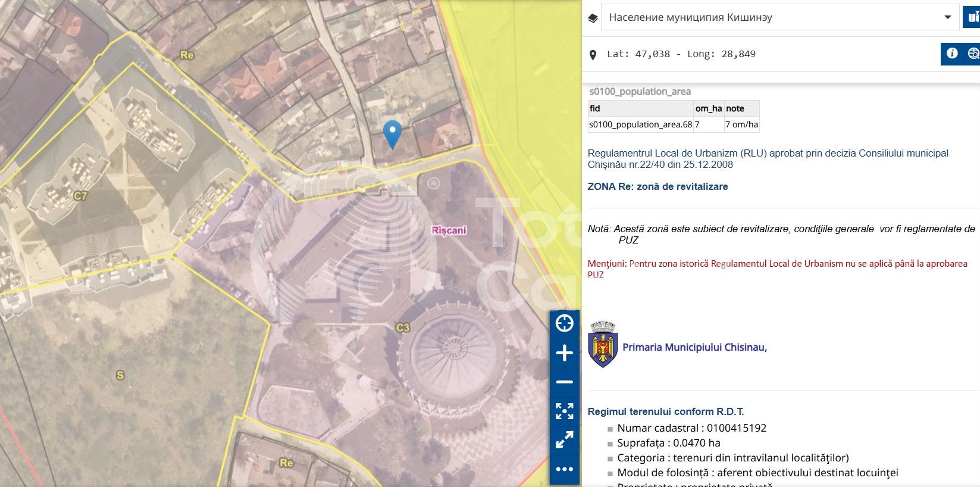Click the pin icon beside Lat/Long coordinates
Viewport: 980px width, 487px height.
click(593, 55)
